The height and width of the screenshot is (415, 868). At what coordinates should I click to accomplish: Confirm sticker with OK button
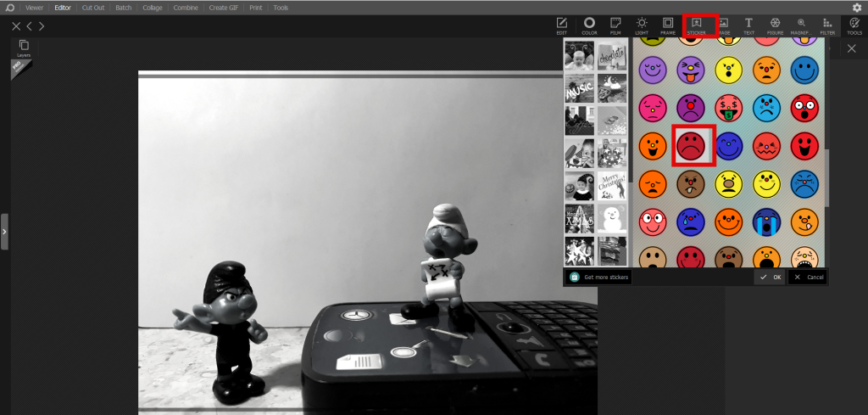pos(770,277)
